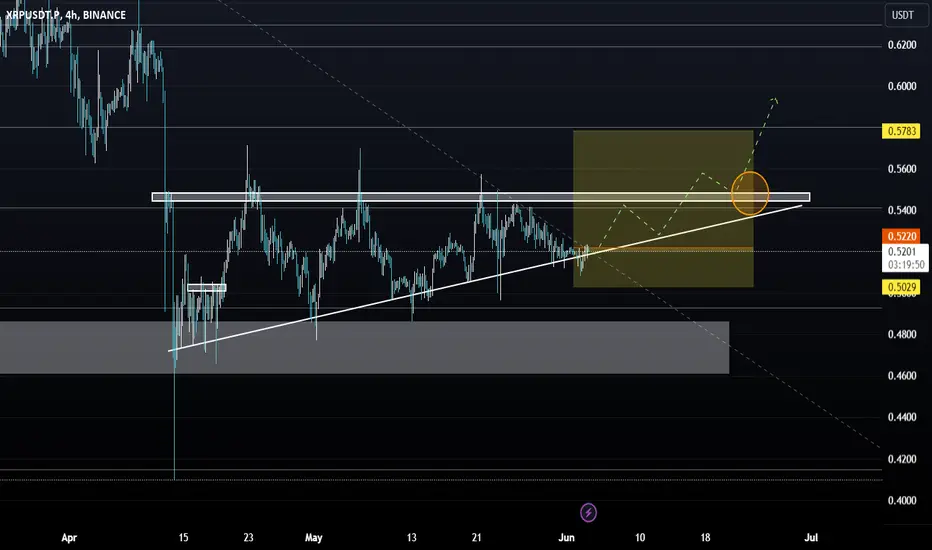The height and width of the screenshot is (550, 932).
Task: Select the 0.5220 orange price label
Action: [x=902, y=236]
